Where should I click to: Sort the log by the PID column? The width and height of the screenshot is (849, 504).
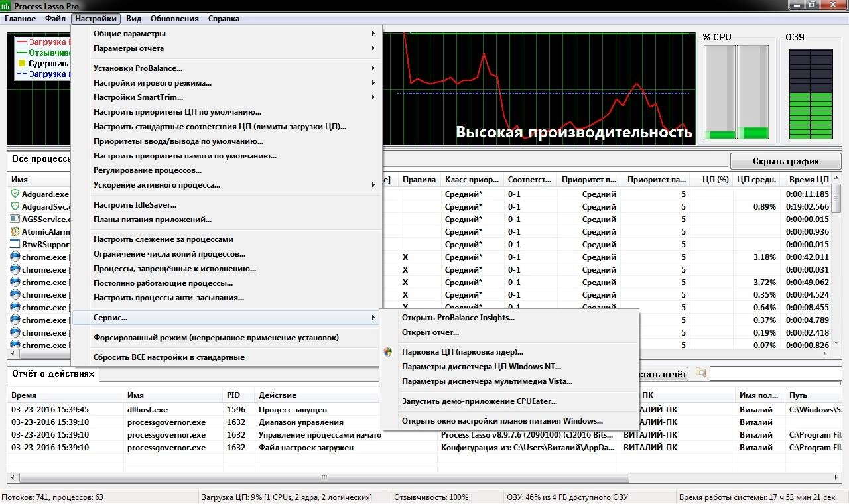(239, 395)
